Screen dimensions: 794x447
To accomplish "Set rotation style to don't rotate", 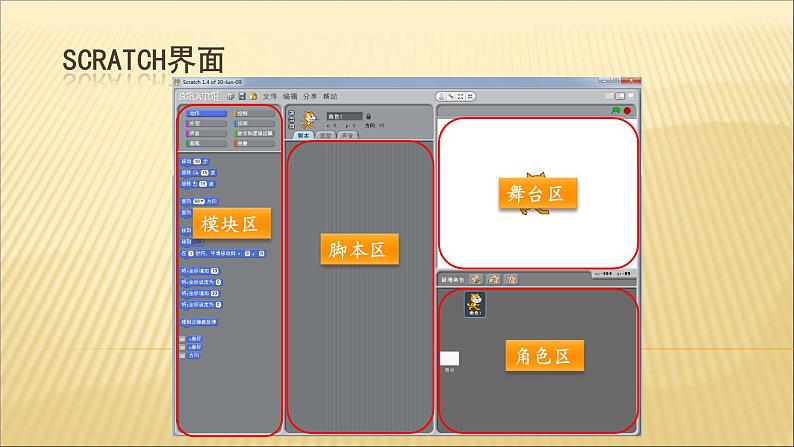I will point(291,126).
